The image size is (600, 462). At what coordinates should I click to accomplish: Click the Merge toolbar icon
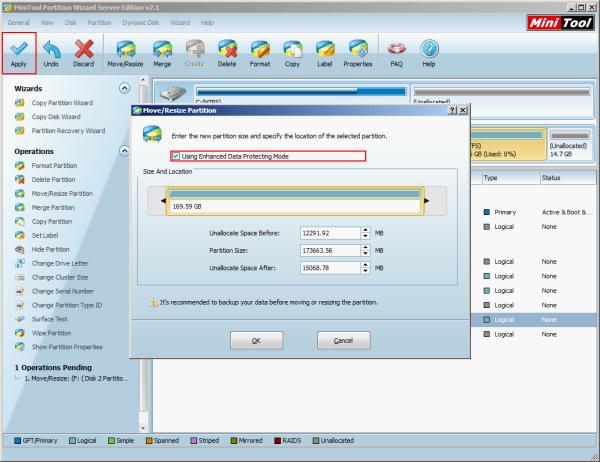(x=162, y=53)
